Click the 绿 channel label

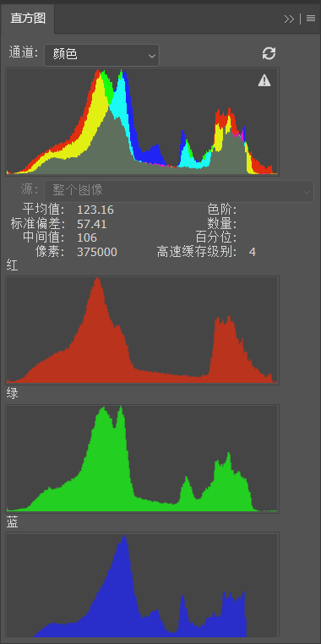pyautogui.click(x=13, y=394)
